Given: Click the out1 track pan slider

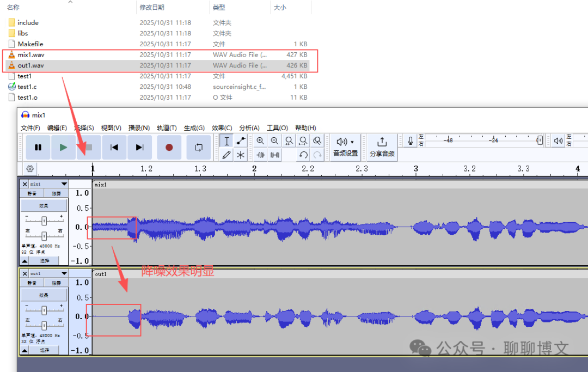Looking at the screenshot, I should [44, 326].
